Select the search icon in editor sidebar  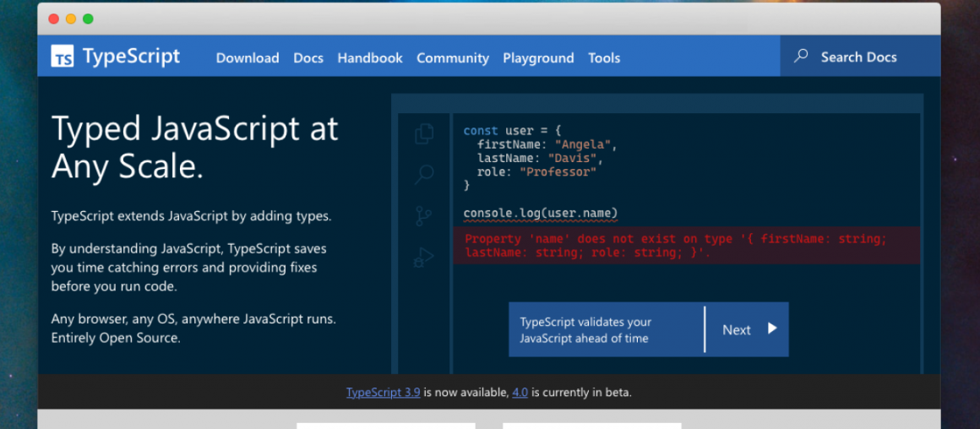pos(424,174)
